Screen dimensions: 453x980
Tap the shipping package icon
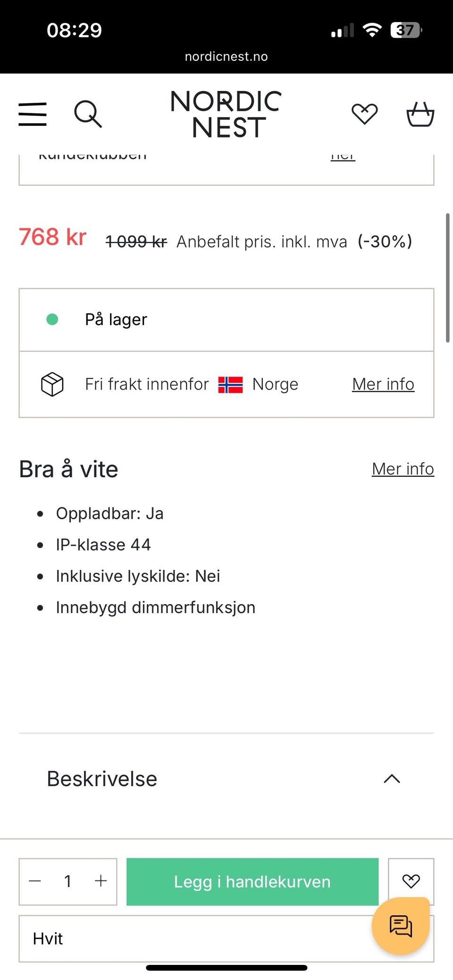(52, 384)
